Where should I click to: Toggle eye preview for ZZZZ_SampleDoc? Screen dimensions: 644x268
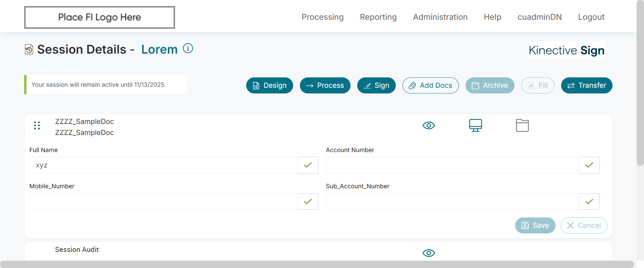429,125
